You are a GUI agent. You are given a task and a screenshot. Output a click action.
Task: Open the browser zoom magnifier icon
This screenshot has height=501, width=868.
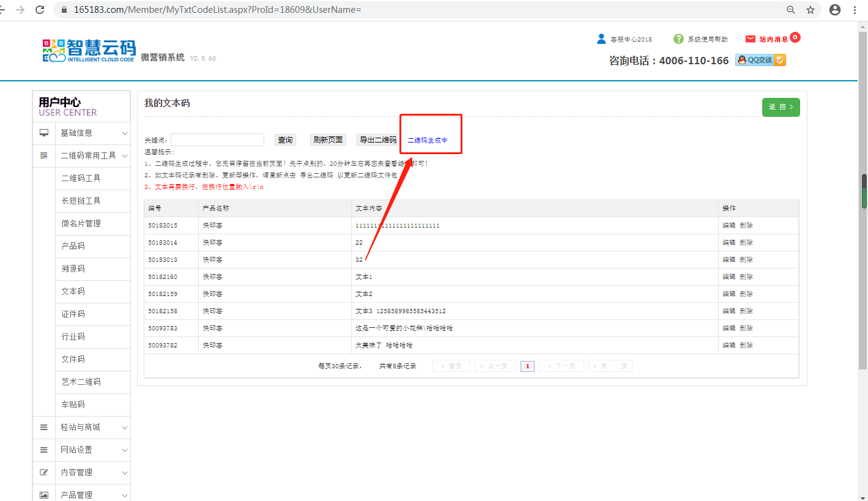tap(791, 10)
